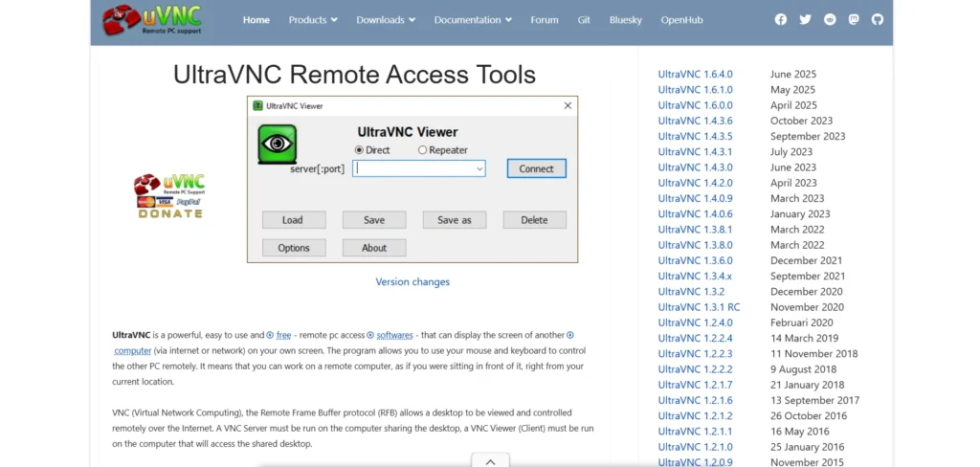Open UltraVNC 1.4.3.5 release link
Screen dimensions: 980x467
click(x=695, y=136)
